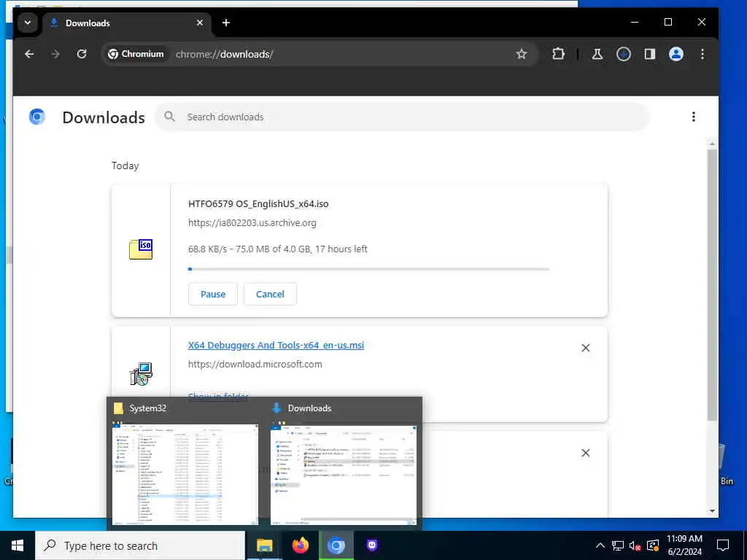Switch to the Downloads Explorer window thumbnail

click(343, 473)
